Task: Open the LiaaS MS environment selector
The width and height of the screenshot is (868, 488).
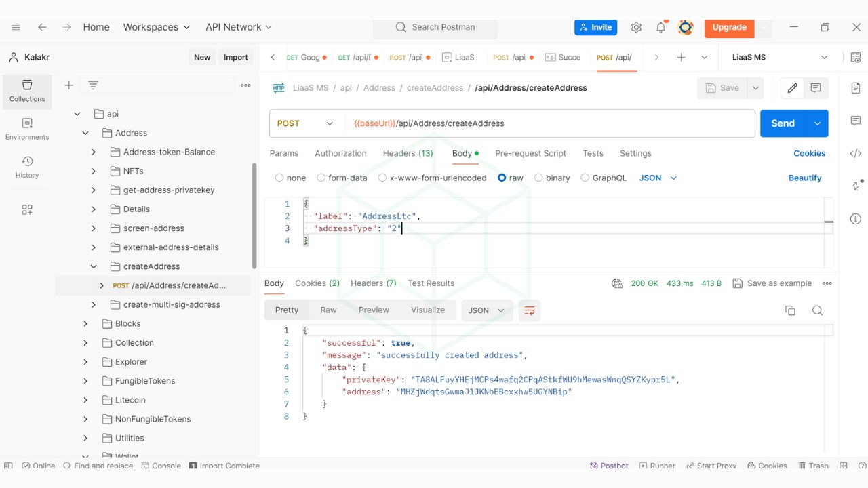Action: [x=780, y=58]
